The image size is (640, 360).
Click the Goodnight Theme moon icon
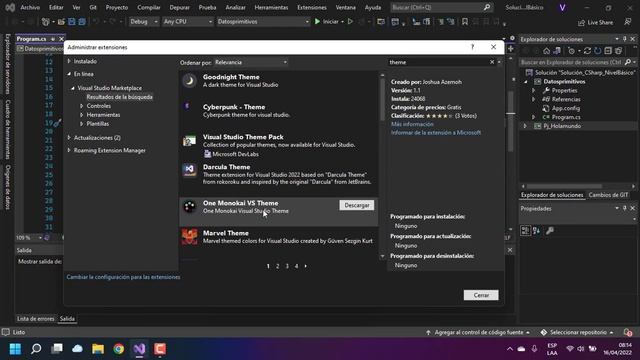[x=189, y=81]
